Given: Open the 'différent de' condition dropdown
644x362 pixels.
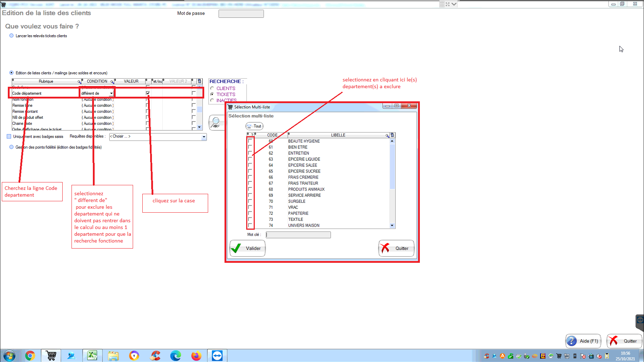Looking at the screenshot, I should point(111,94).
